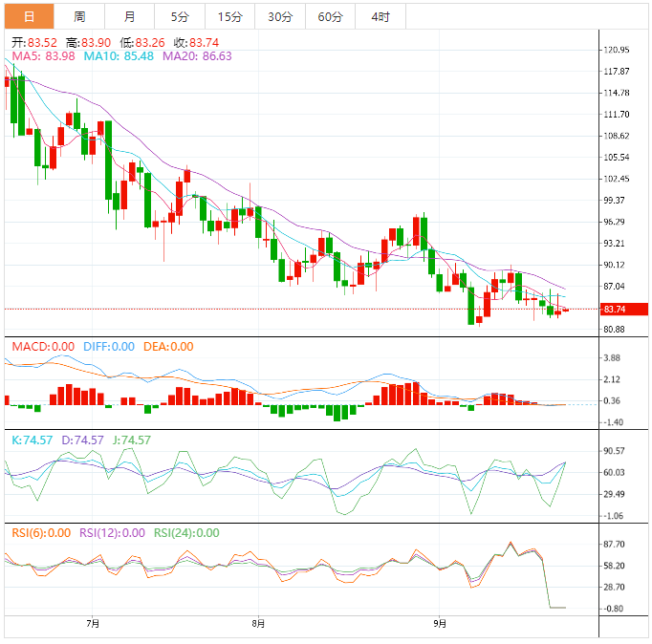Click the -0.80 RSI axis value
Screen dimensions: 652x644
(613, 609)
